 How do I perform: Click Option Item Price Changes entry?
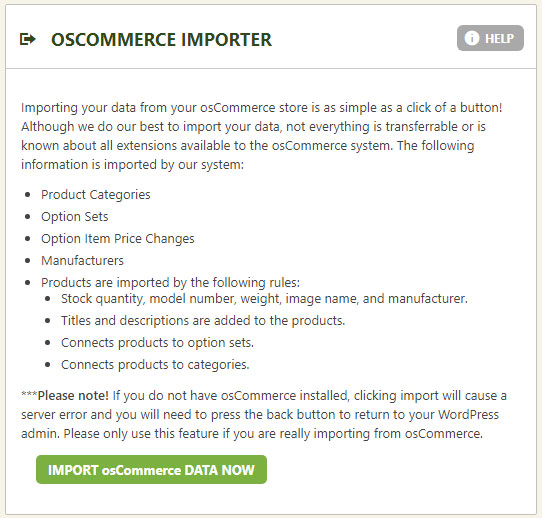(118, 239)
